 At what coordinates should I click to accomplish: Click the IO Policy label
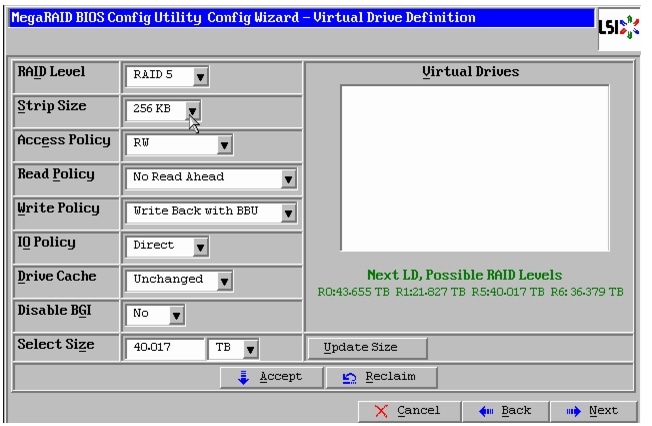tap(47, 242)
